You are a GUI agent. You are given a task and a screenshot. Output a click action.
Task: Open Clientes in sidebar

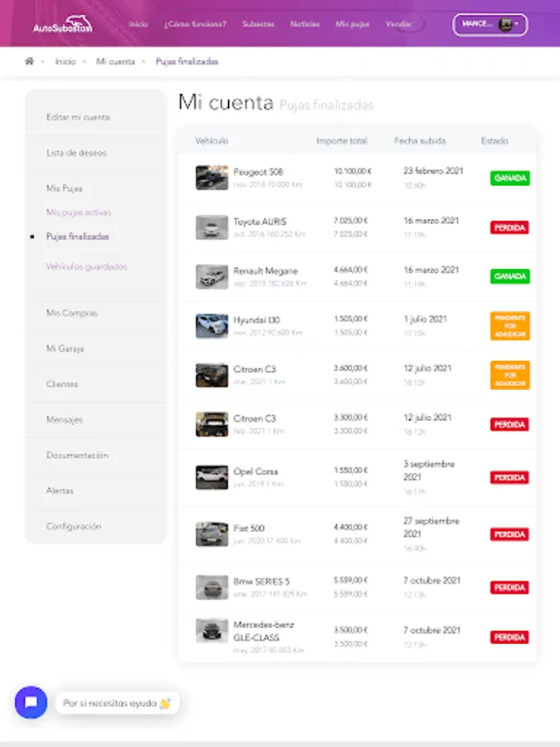tap(62, 384)
